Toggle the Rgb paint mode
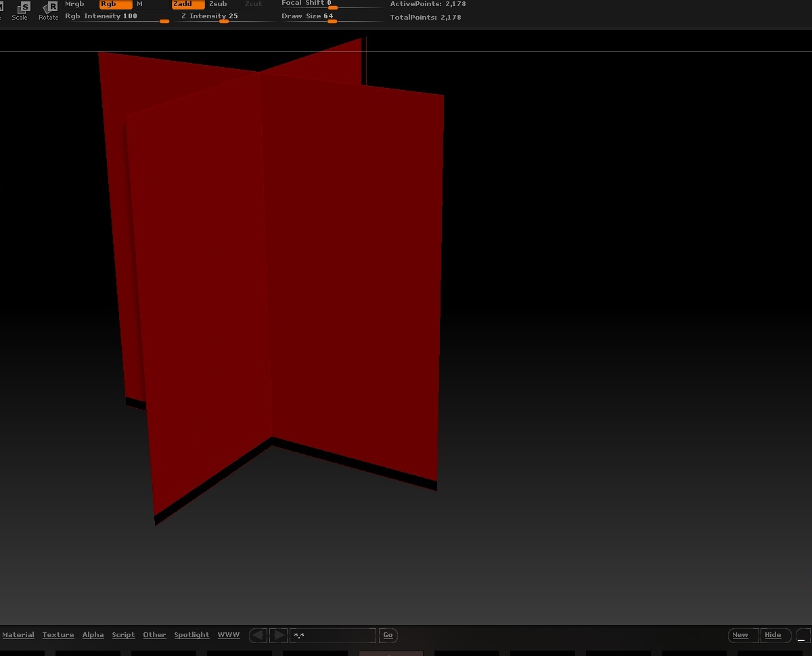 pos(116,4)
